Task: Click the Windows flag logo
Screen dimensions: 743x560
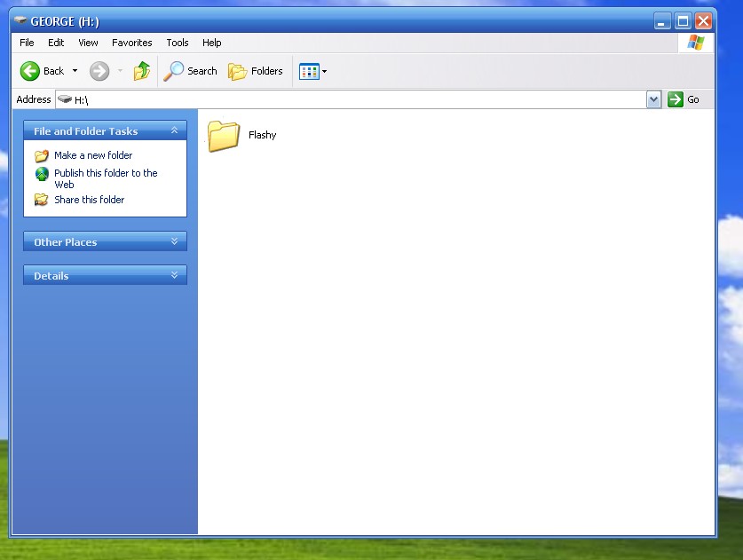Action: [x=695, y=43]
